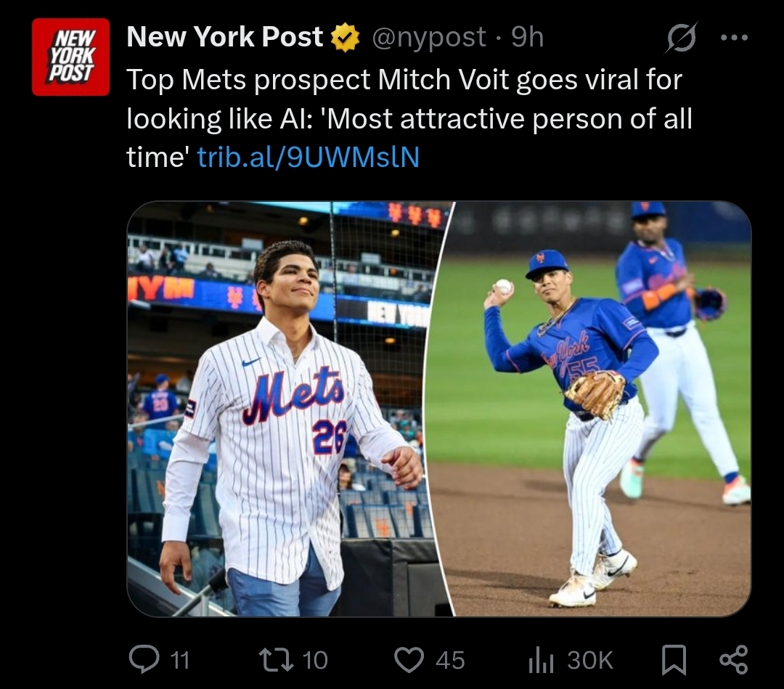Open the left photo of Mets pinstripe jersey
This screenshot has height=689, width=784.
[285, 409]
